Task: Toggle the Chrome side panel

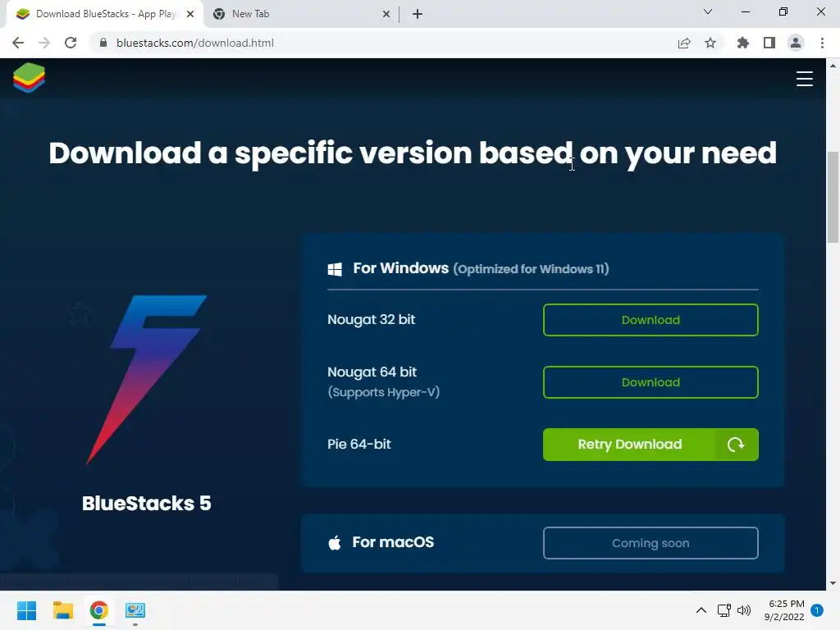Action: coord(769,43)
